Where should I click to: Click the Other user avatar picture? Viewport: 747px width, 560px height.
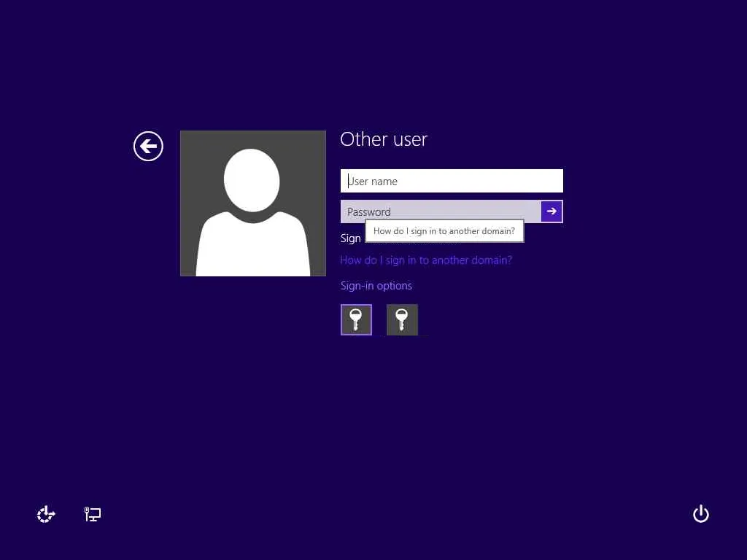pos(253,203)
